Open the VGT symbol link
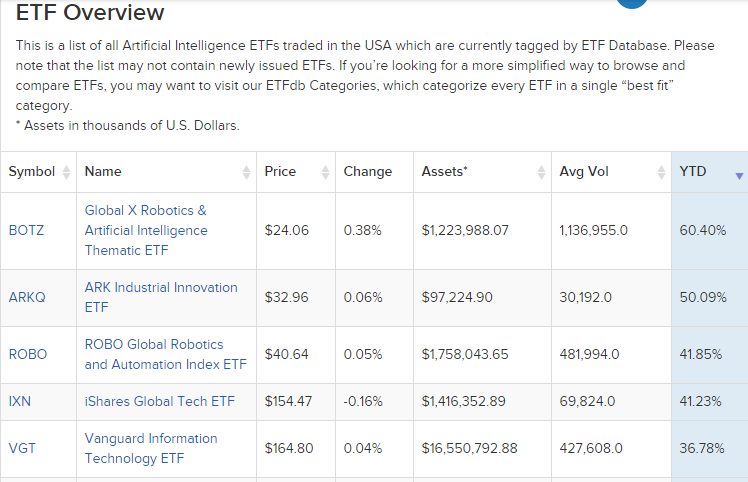The width and height of the screenshot is (748, 482). 22,448
